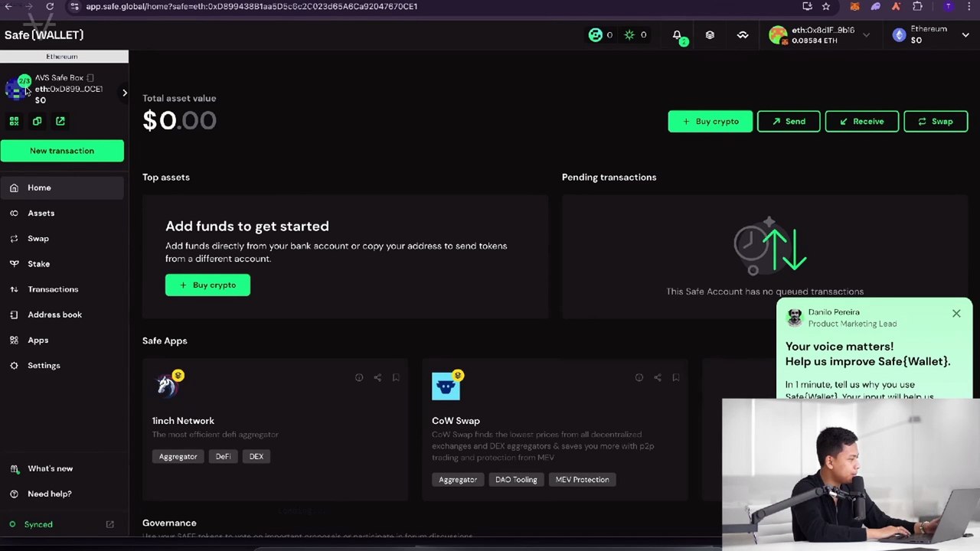Click the DEX tag

pos(256,457)
